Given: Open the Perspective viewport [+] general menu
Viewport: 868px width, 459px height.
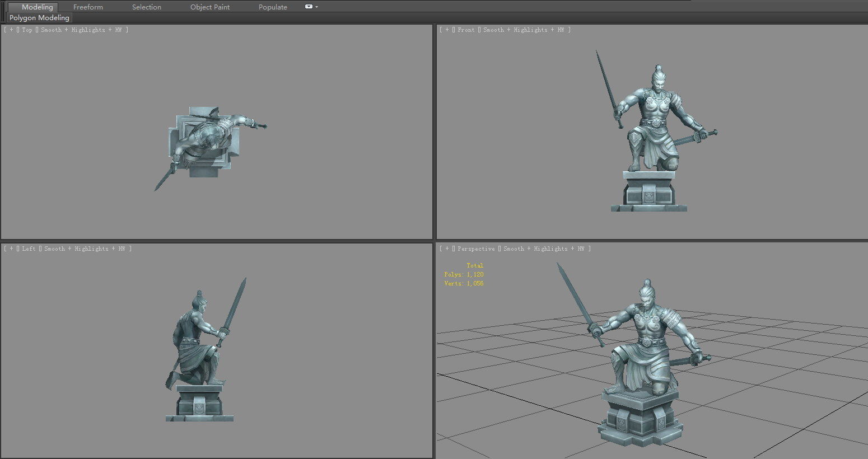Looking at the screenshot, I should pos(447,249).
